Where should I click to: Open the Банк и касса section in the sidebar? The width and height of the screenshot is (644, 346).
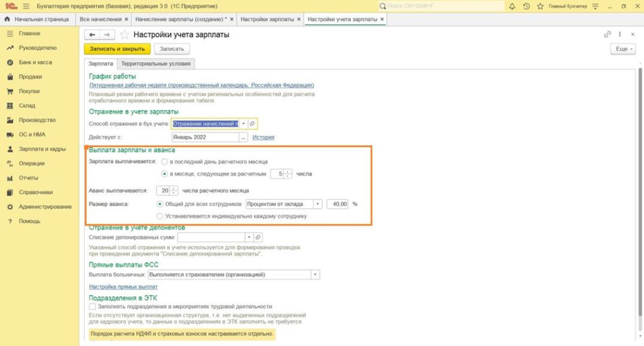coord(35,62)
